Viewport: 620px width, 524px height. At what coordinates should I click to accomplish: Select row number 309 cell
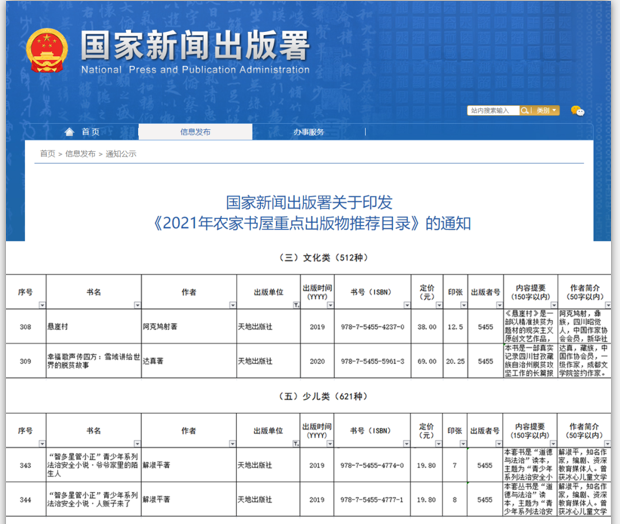26,361
